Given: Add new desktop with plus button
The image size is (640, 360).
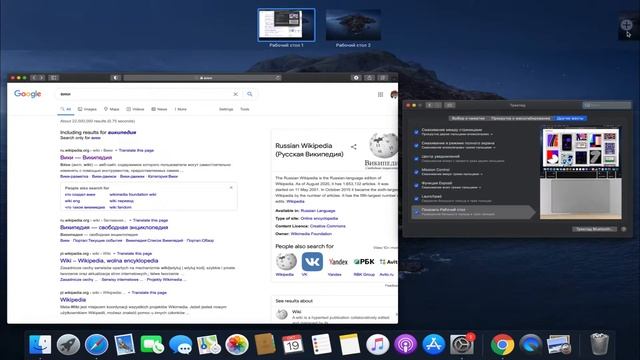Looking at the screenshot, I should 627,25.
